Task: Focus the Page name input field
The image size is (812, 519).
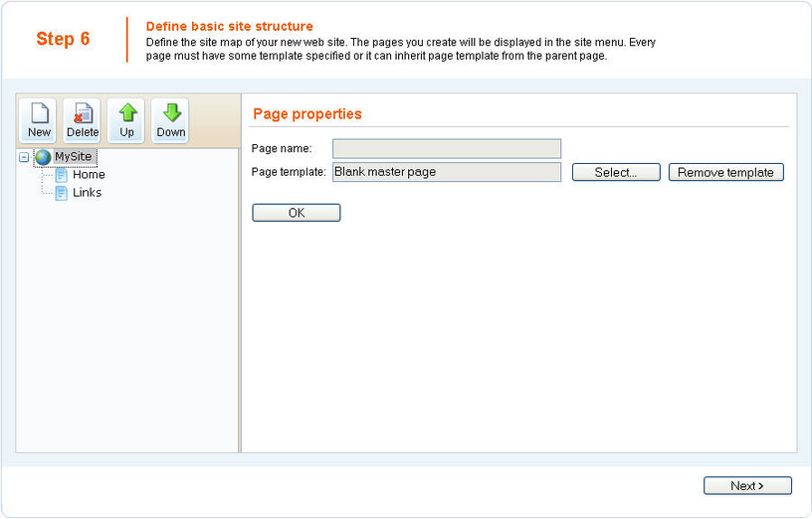Action: [447, 148]
